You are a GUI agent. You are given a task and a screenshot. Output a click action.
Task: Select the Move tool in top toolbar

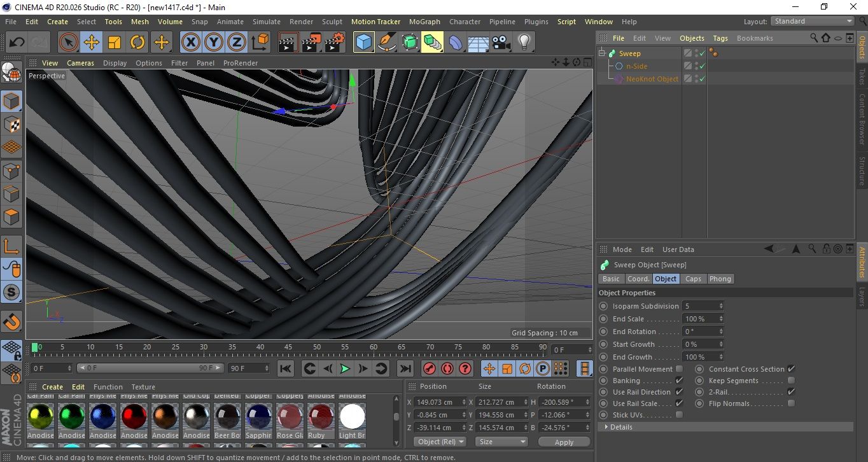(x=91, y=43)
